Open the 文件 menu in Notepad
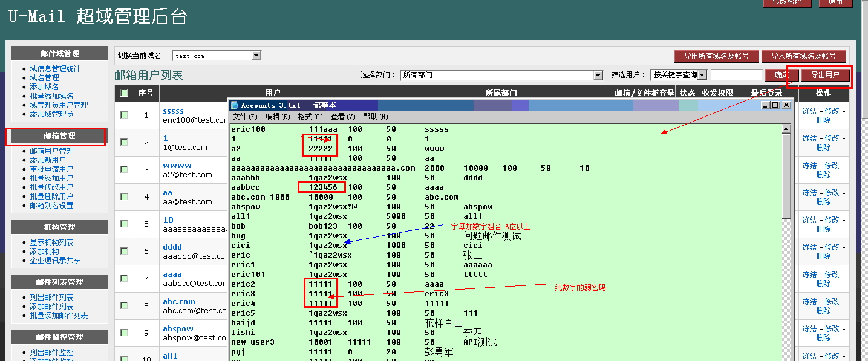The image size is (868, 361). [x=244, y=117]
